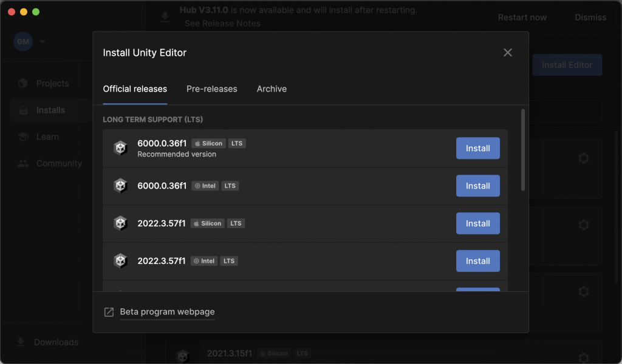Click the Unity cube icon for 2022.3.57f1 Silicon
Image resolution: width=622 pixels, height=364 pixels.
point(120,223)
